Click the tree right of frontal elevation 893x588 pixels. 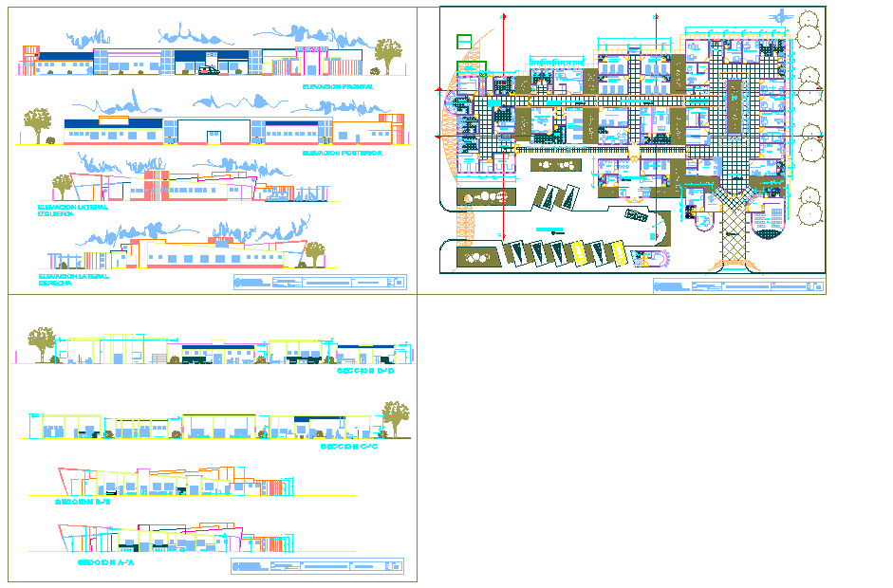click(x=387, y=53)
